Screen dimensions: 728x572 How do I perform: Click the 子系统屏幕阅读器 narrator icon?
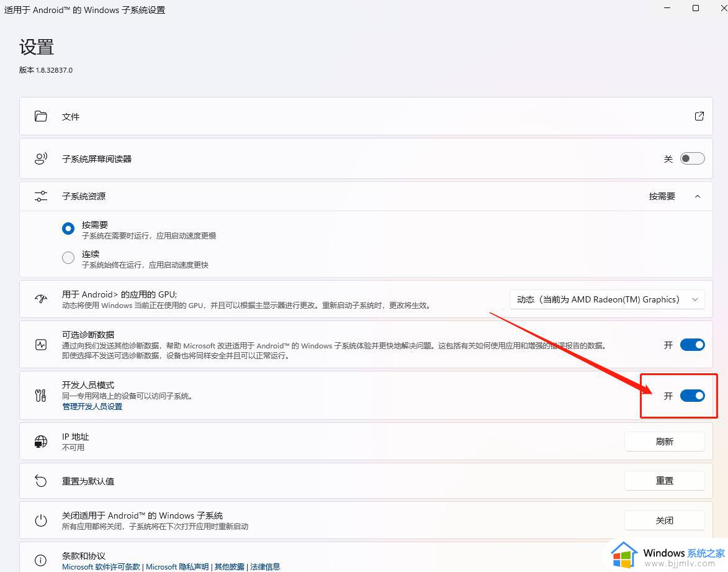pyautogui.click(x=41, y=159)
